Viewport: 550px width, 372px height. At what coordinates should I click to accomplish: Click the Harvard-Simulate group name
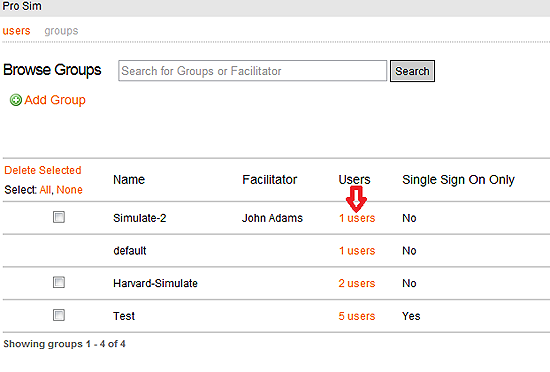pyautogui.click(x=155, y=283)
